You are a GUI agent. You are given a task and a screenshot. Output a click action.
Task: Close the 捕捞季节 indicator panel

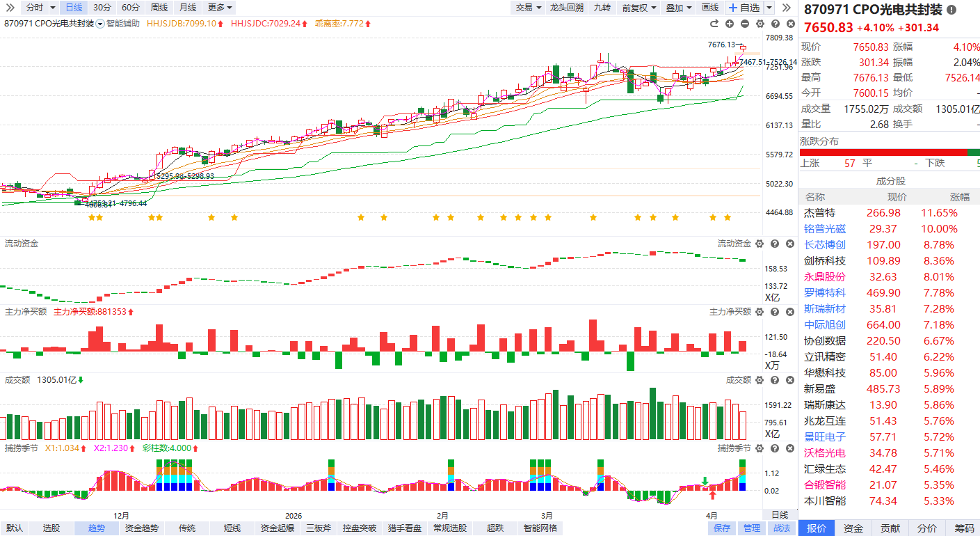click(789, 448)
